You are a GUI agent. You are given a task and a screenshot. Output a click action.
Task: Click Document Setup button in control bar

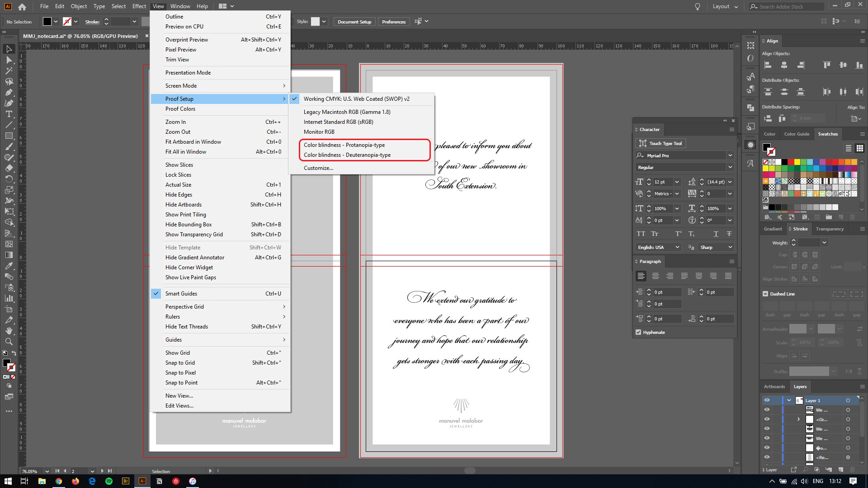tap(354, 21)
